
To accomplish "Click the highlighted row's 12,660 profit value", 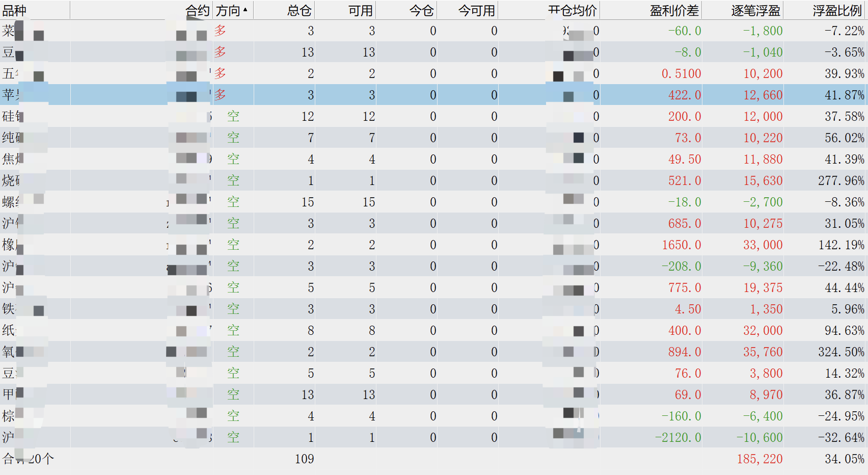I will (763, 95).
